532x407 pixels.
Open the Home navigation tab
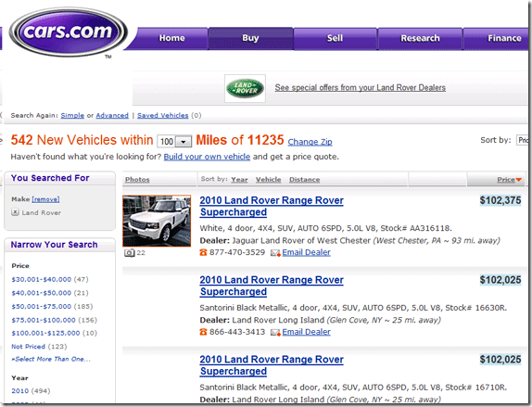pyautogui.click(x=172, y=38)
